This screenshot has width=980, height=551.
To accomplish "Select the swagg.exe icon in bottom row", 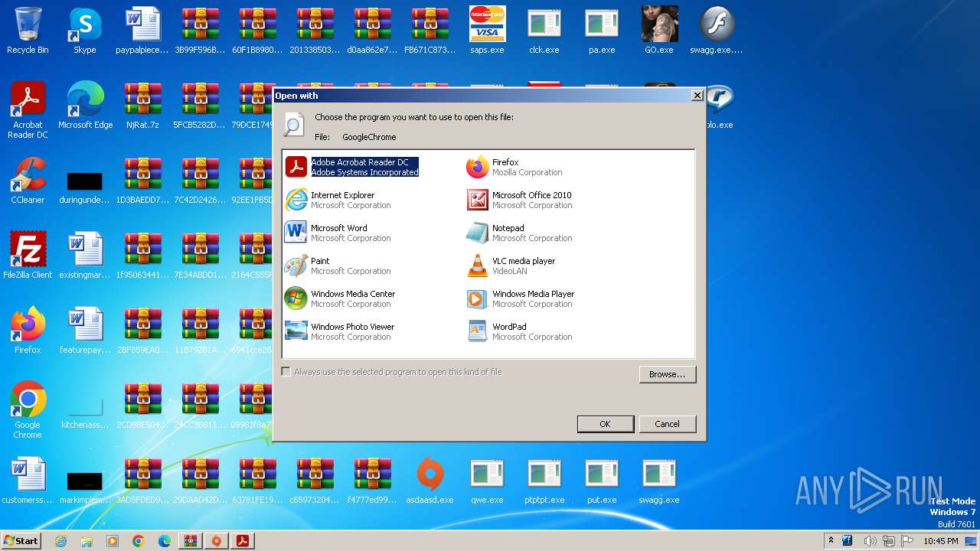I will click(x=659, y=481).
